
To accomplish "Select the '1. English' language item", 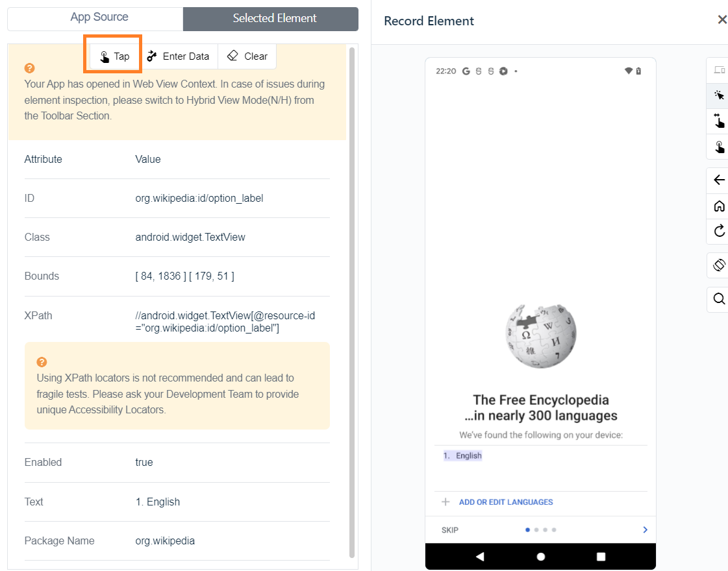I will pos(462,456).
